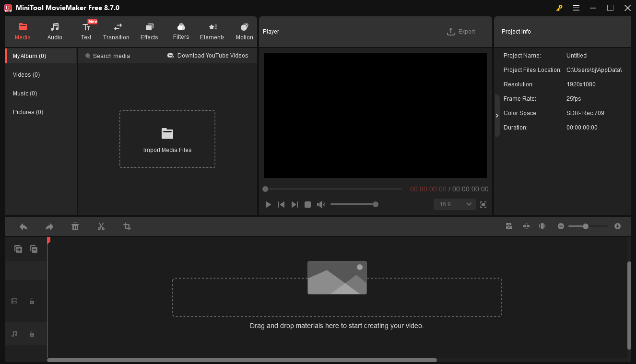Select the Crop tool icon

127,226
